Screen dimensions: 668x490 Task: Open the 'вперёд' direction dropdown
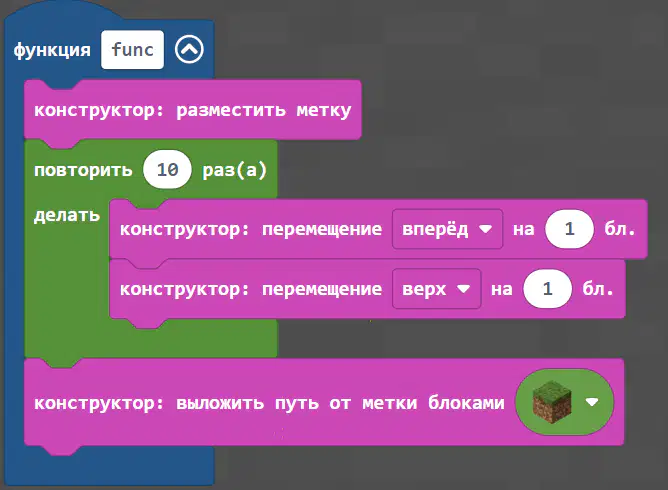point(447,229)
